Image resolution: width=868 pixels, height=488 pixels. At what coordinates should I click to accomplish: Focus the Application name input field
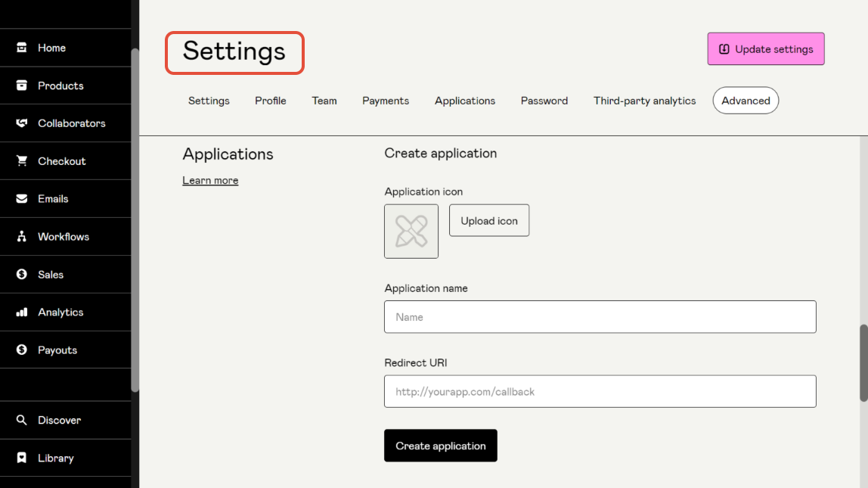pos(600,317)
